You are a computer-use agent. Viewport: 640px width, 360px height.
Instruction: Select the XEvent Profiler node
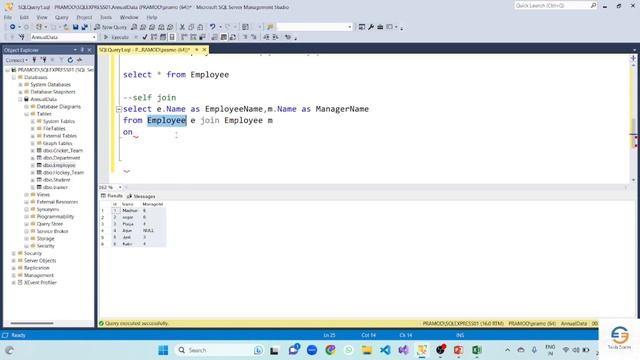pos(40,282)
